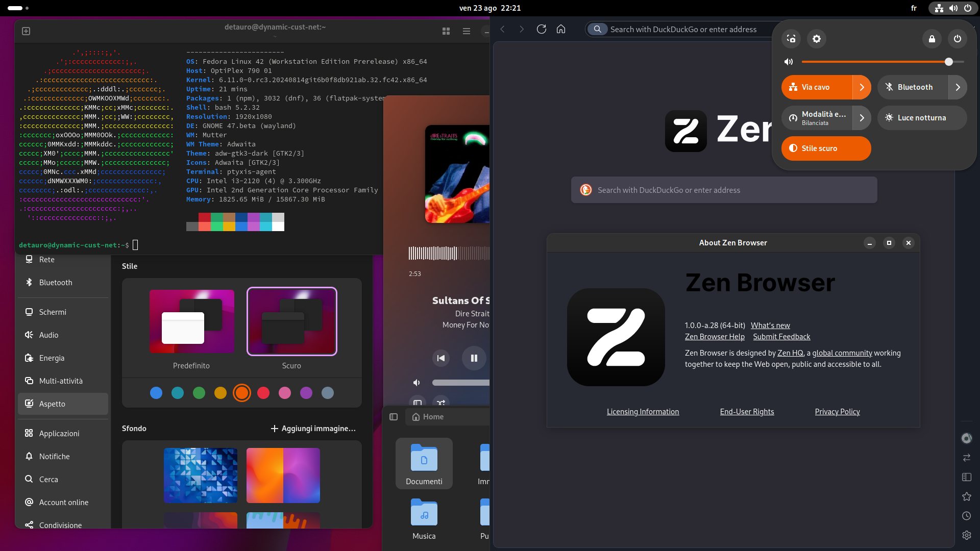Show terminal tab overview grid

[x=446, y=31]
